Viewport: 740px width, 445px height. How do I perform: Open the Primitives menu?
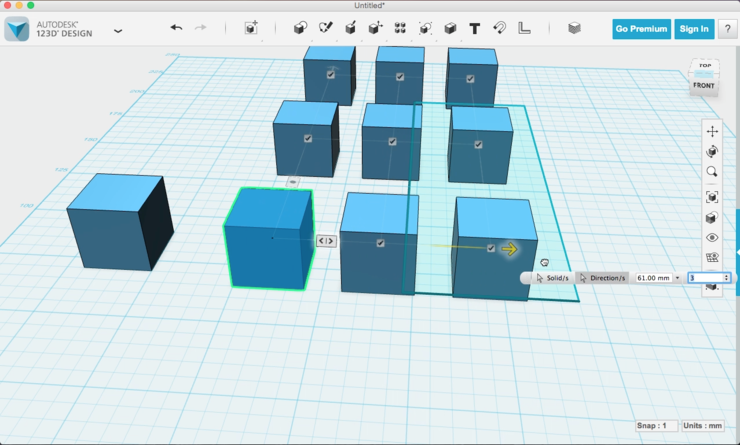coord(300,28)
